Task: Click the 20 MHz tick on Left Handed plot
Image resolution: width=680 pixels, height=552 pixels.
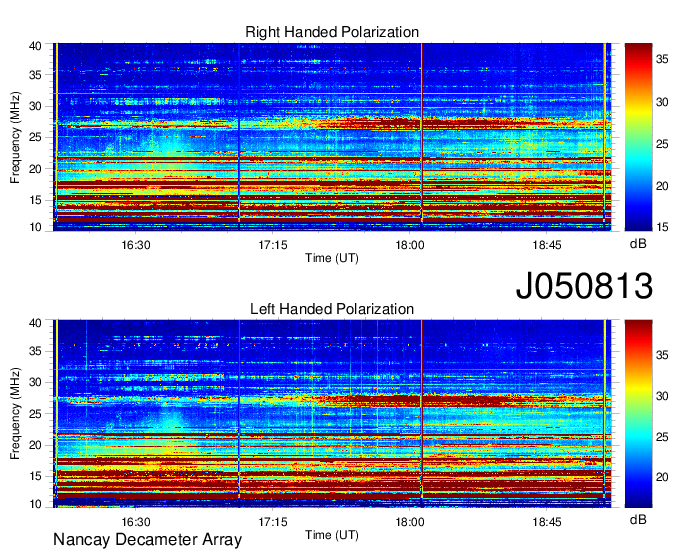Action: coord(35,445)
